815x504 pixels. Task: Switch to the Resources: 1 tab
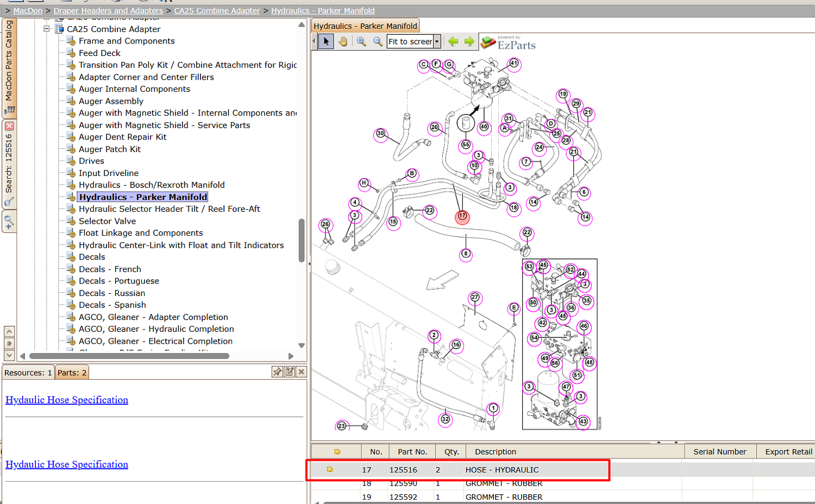point(28,373)
